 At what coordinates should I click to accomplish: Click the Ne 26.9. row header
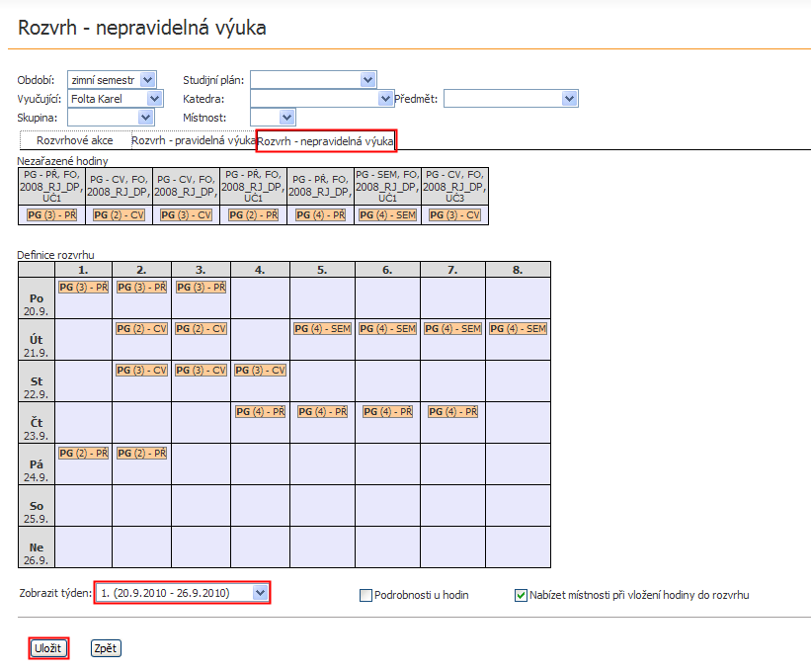point(37,546)
